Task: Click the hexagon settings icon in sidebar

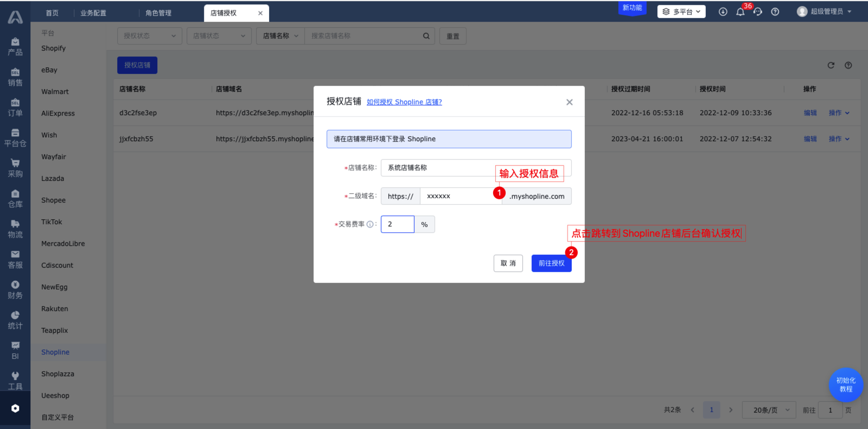Action: pos(15,408)
